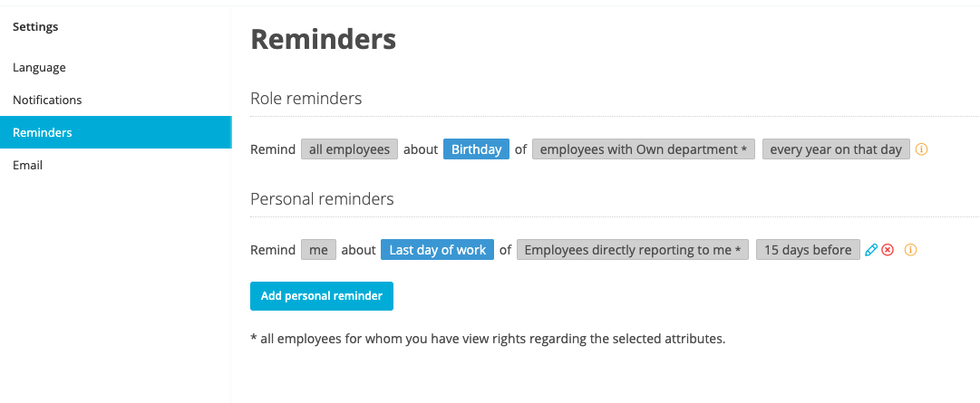Click info icon beside 15 days before reminder
The image size is (980, 403).
tap(910, 250)
